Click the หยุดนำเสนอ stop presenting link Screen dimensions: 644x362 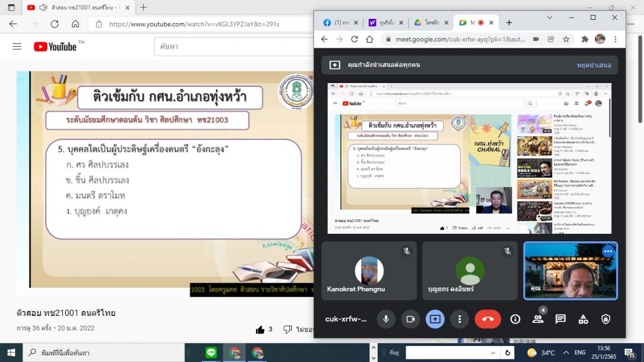point(594,65)
